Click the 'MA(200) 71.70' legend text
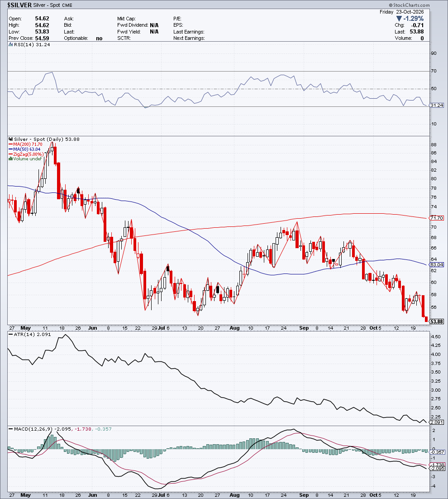 (28, 144)
